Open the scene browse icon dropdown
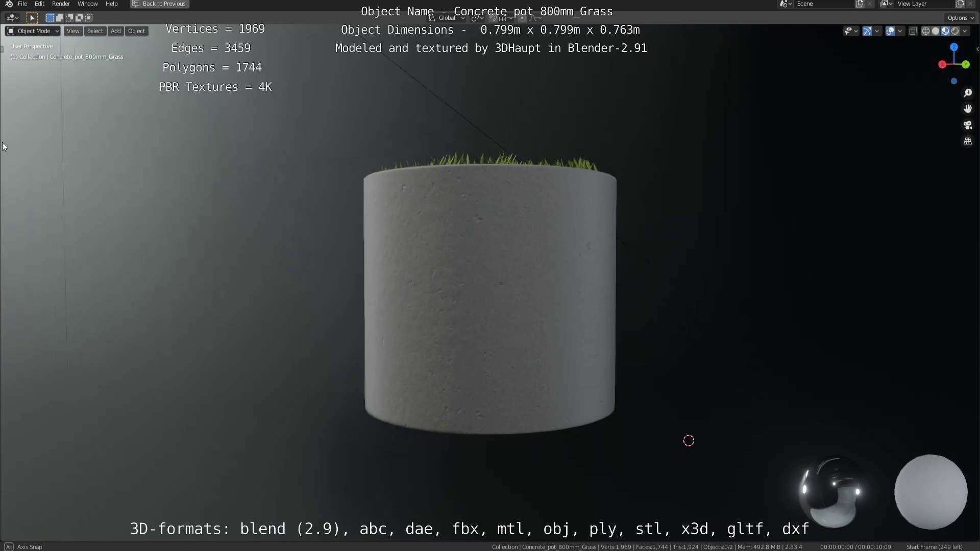Image resolution: width=980 pixels, height=551 pixels. pyautogui.click(x=786, y=4)
